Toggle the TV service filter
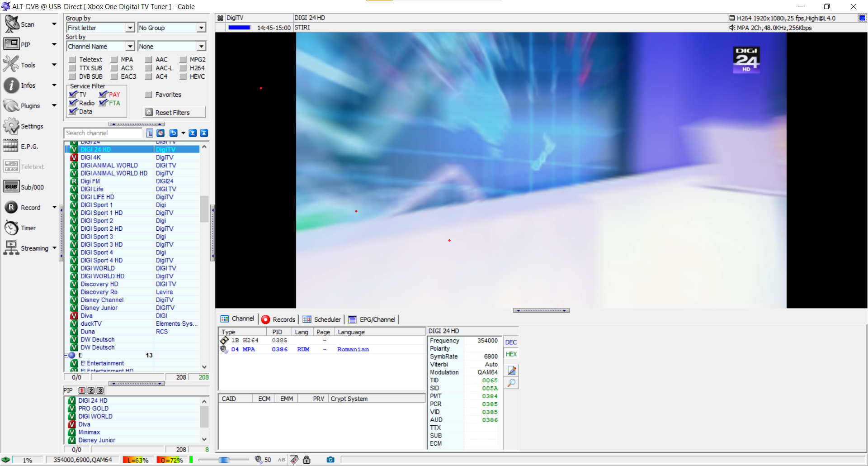Image resolution: width=868 pixels, height=466 pixels. tap(73, 94)
